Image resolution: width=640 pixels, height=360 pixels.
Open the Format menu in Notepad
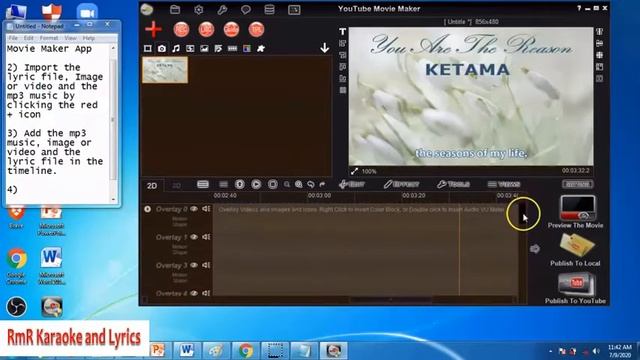click(49, 38)
